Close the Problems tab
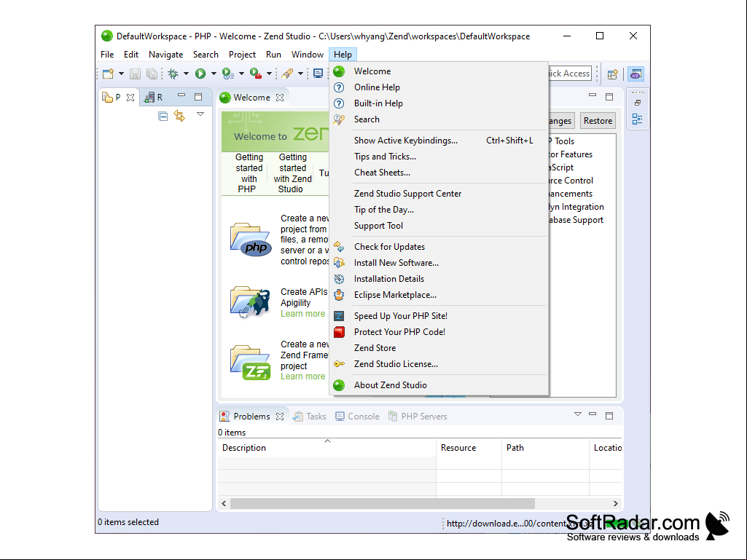 click(x=280, y=417)
